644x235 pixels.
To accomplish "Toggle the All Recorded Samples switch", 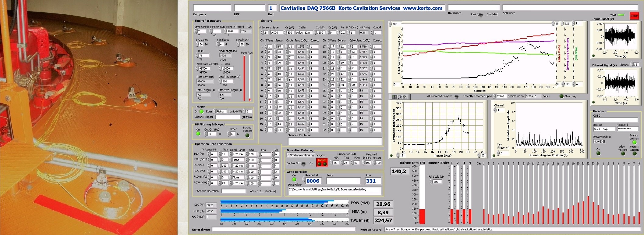I will [x=456, y=96].
